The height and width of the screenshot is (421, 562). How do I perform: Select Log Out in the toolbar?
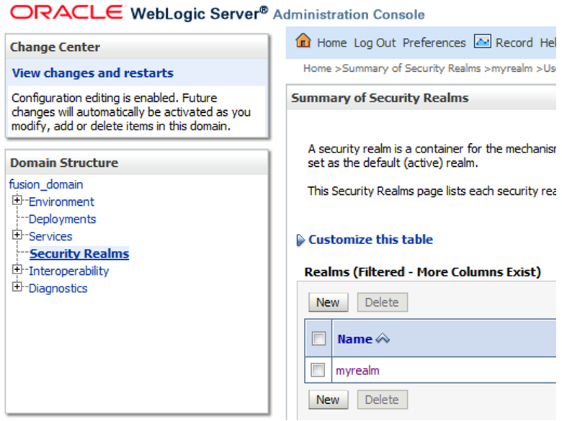coord(375,43)
